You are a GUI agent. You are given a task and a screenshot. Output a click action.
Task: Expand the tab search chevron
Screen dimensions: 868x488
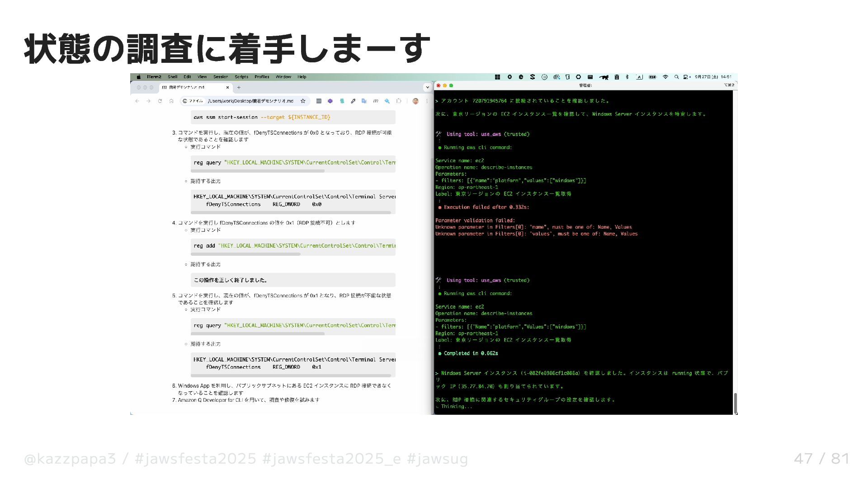[427, 87]
